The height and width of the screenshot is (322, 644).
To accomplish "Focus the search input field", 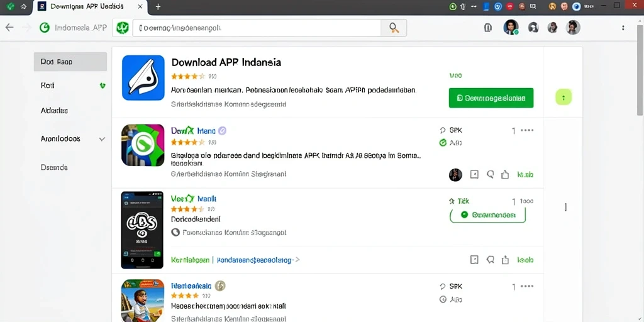I will tap(257, 28).
